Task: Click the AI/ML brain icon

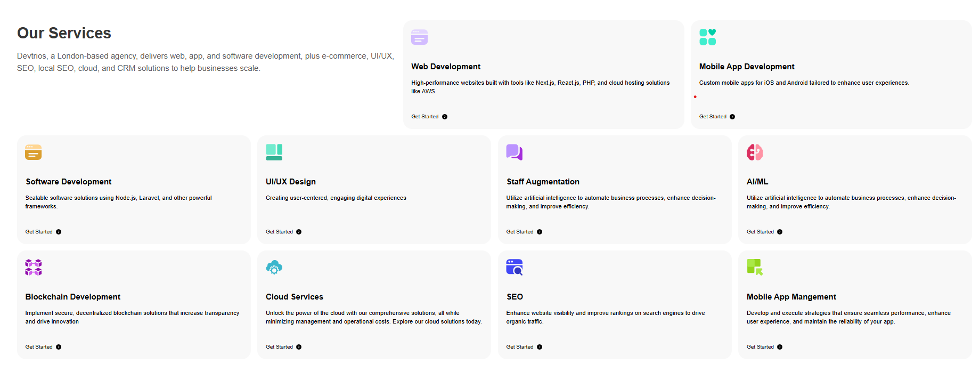Action: click(x=755, y=152)
